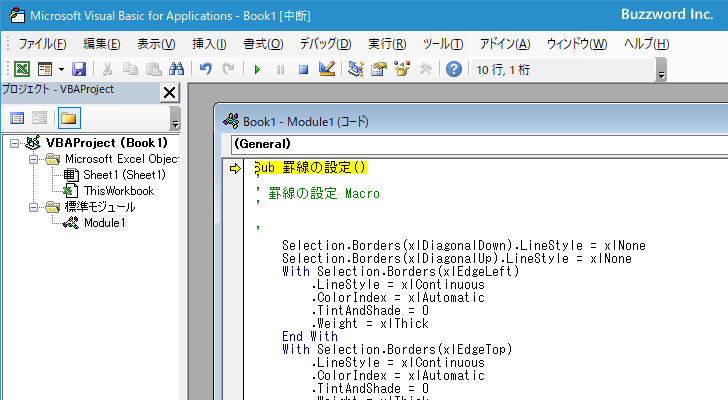The image size is (728, 400).
Task: Click the yellow execution arrow in margin
Action: [x=235, y=168]
